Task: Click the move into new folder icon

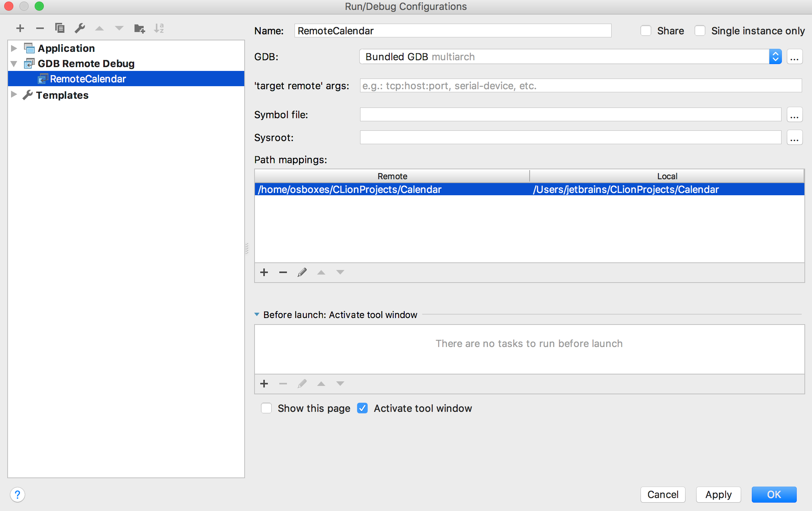Action: point(139,28)
